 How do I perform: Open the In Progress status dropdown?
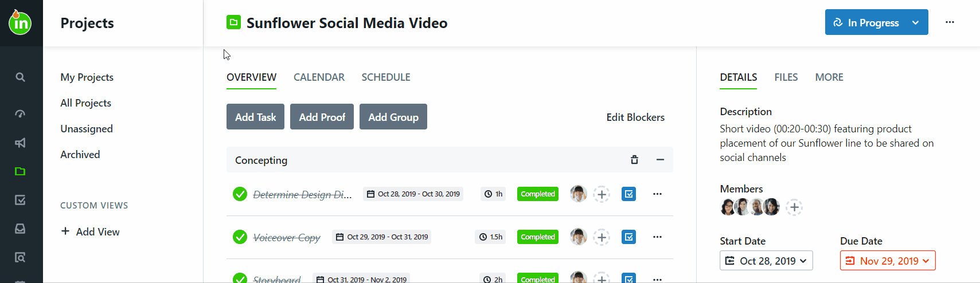pyautogui.click(x=876, y=22)
